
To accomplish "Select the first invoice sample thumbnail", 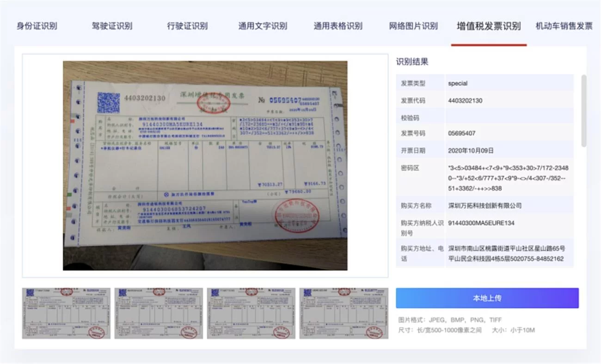I will tap(66, 313).
